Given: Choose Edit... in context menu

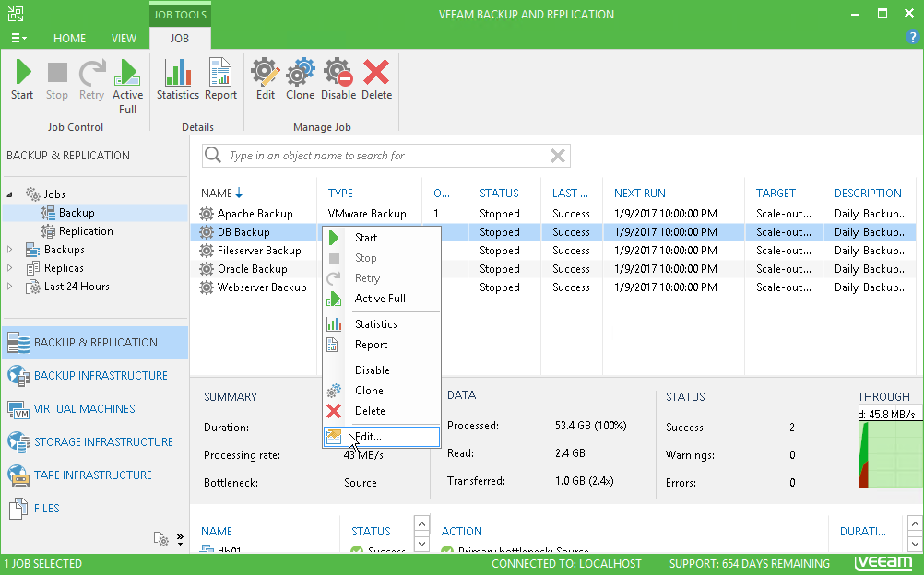Looking at the screenshot, I should point(381,437).
